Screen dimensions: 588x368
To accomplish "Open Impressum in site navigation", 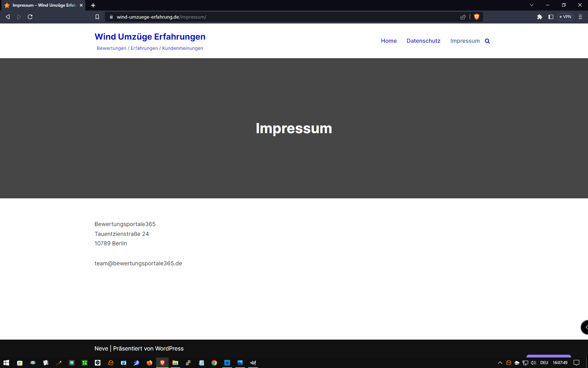I will pyautogui.click(x=465, y=41).
